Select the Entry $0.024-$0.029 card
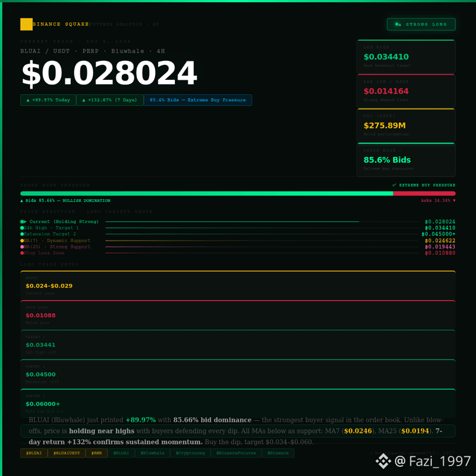Viewport: 476px width, 476px height. tap(237, 285)
